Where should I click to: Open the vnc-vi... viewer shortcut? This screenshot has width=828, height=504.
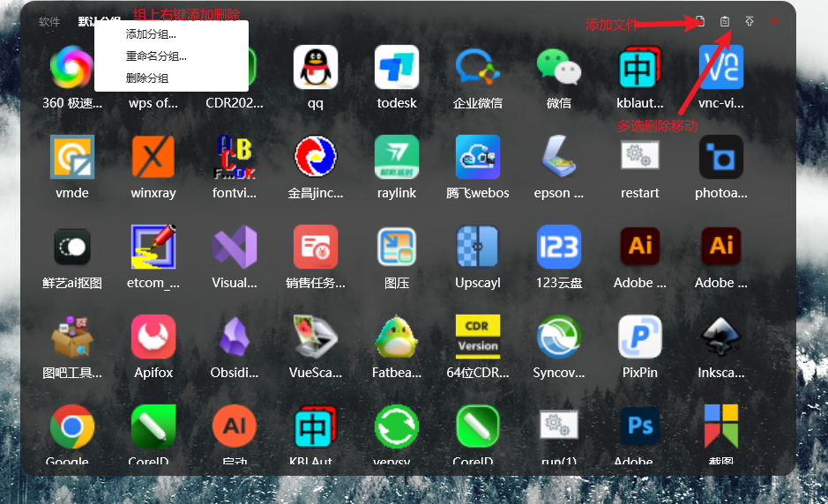click(720, 68)
